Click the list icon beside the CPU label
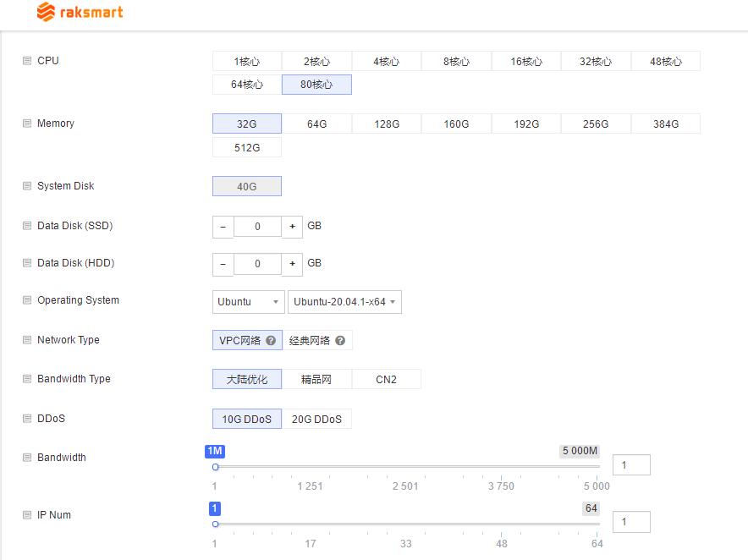 coord(28,60)
